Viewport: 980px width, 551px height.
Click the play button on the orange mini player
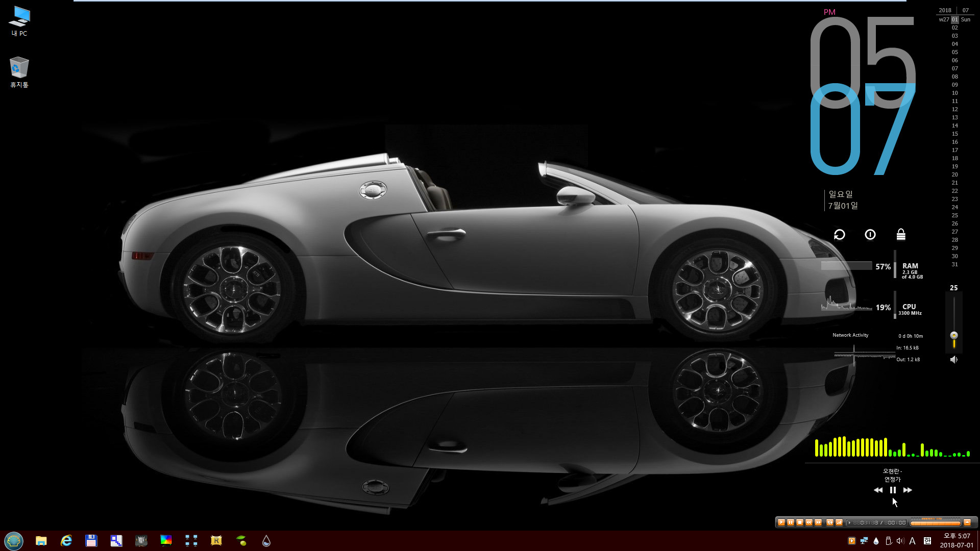tap(781, 522)
